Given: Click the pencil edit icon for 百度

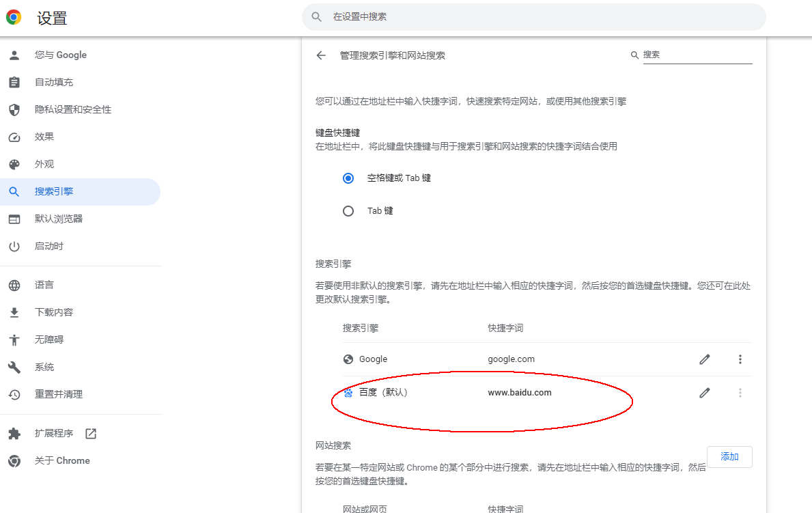Looking at the screenshot, I should [705, 393].
